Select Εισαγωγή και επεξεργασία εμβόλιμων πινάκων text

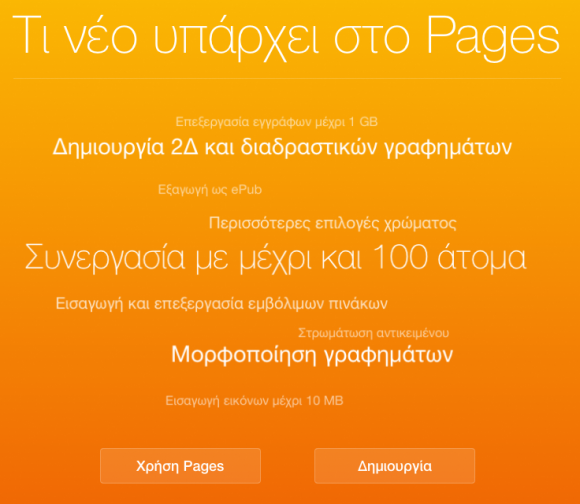pyautogui.click(x=222, y=304)
